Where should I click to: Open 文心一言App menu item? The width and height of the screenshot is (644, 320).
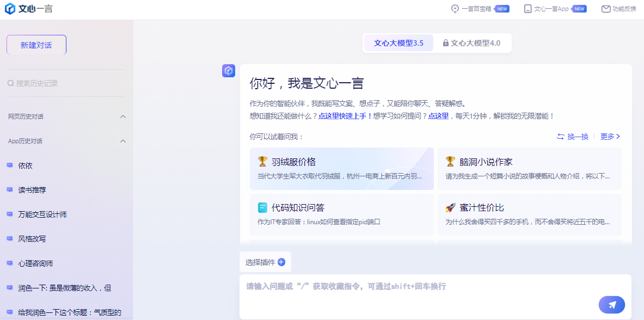(x=555, y=9)
